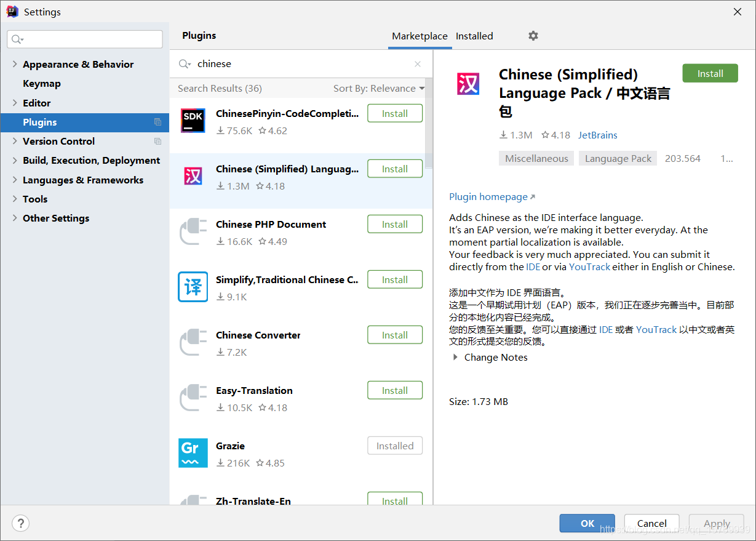Open the Sort By Relevance dropdown
This screenshot has height=541, width=756.
(x=379, y=88)
